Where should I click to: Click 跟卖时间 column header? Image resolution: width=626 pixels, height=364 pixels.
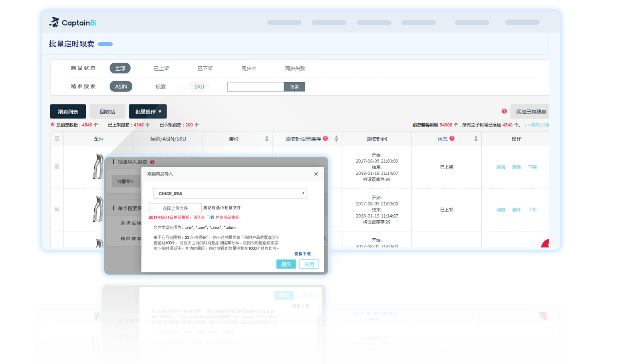point(377,139)
